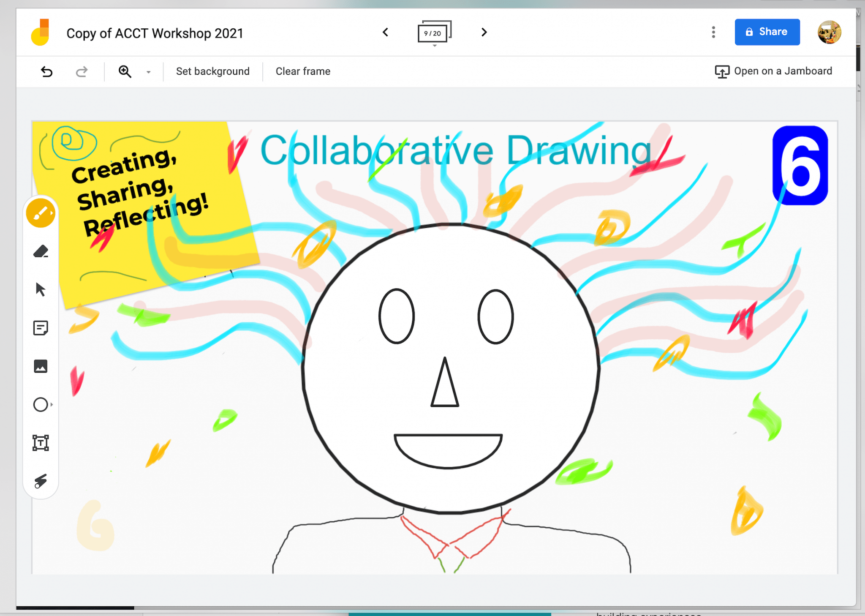The height and width of the screenshot is (616, 865).
Task: Open on a Jamboard
Action: [773, 71]
